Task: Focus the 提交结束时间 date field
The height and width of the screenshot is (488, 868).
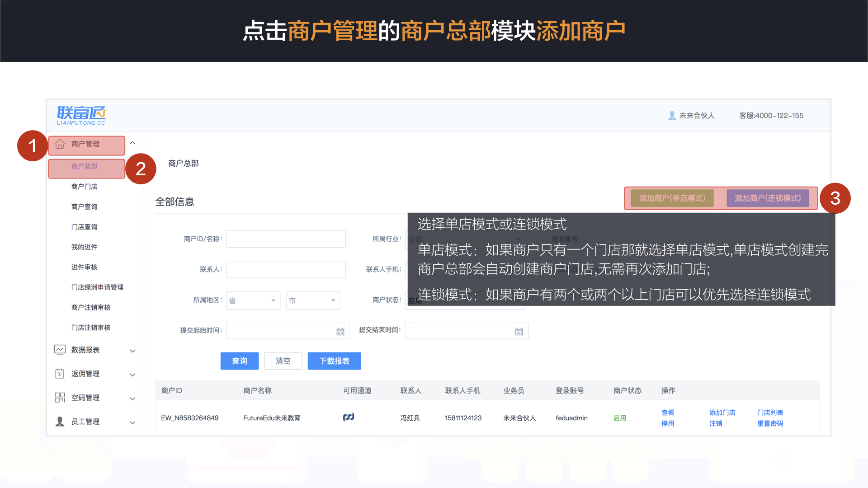Action: 467,330
